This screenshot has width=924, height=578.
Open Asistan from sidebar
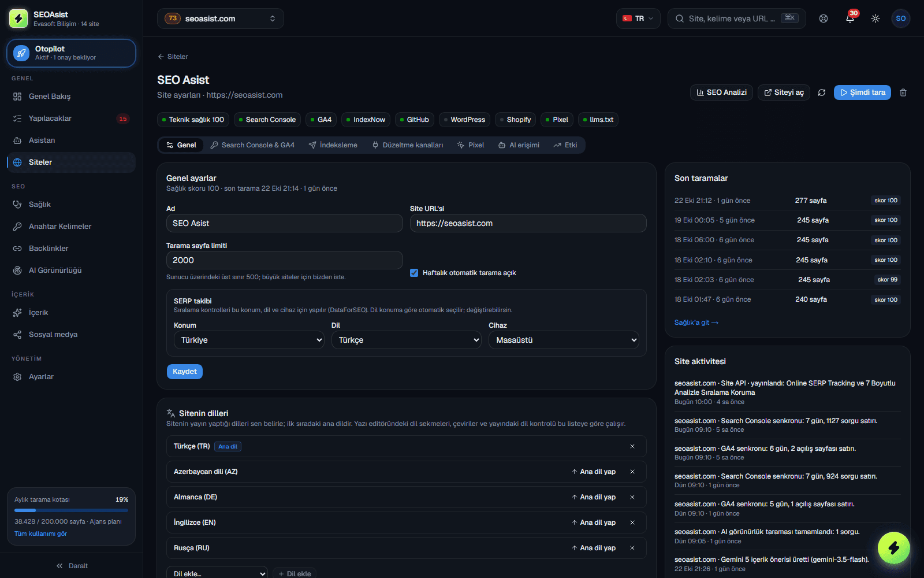tap(72, 140)
